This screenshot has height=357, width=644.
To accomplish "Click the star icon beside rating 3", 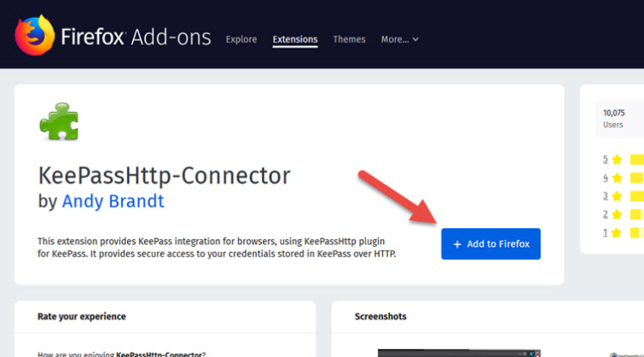I will (617, 196).
